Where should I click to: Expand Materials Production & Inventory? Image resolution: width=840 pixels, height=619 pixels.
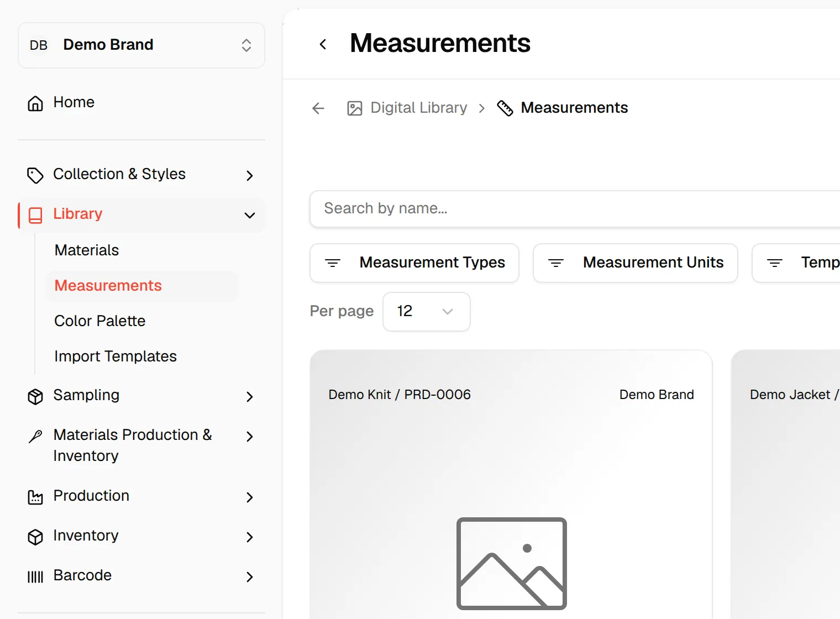[250, 436]
